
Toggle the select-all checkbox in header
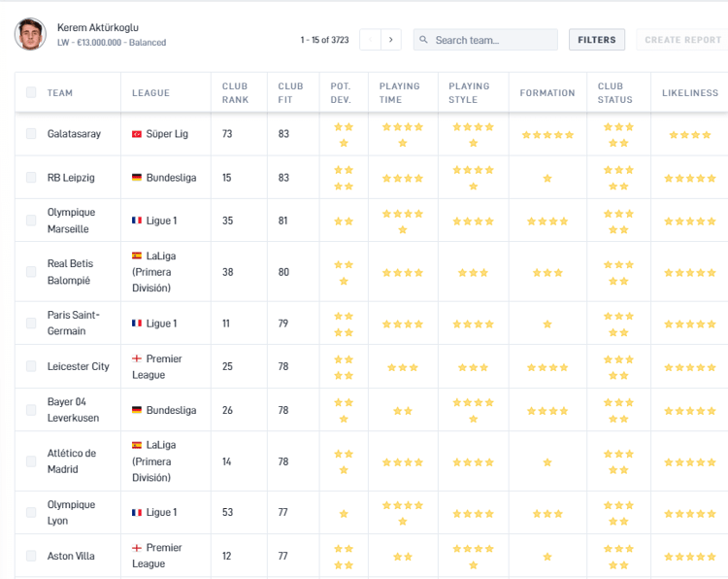click(31, 92)
